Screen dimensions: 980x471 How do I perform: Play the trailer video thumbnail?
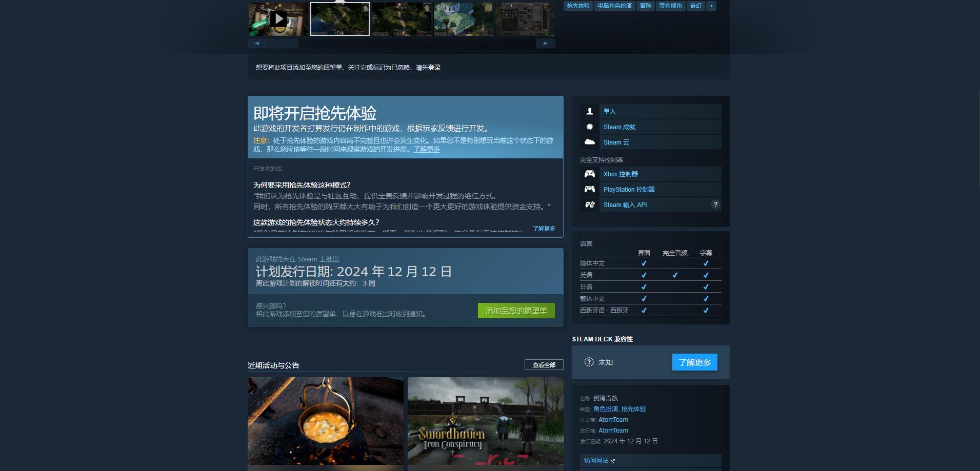point(278,19)
